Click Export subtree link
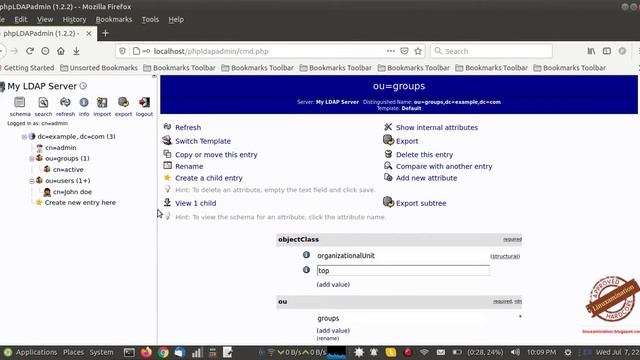This screenshot has width=640, height=360. 421,203
